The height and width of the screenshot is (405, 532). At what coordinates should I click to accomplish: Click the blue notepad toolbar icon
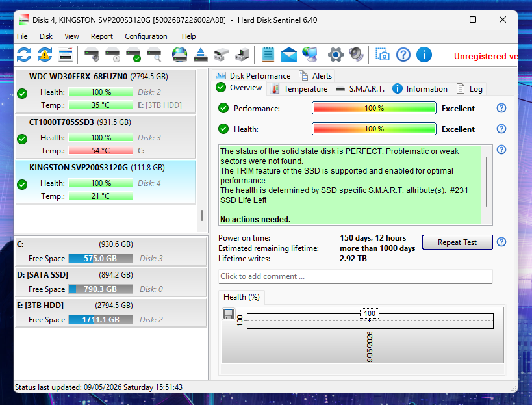pos(268,55)
